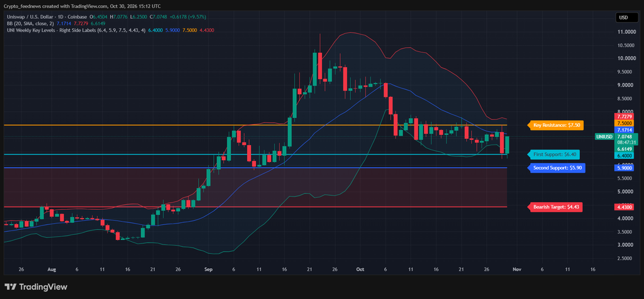Click the 08:47:31 countdown timer
The height and width of the screenshot is (299, 644).
coord(626,143)
